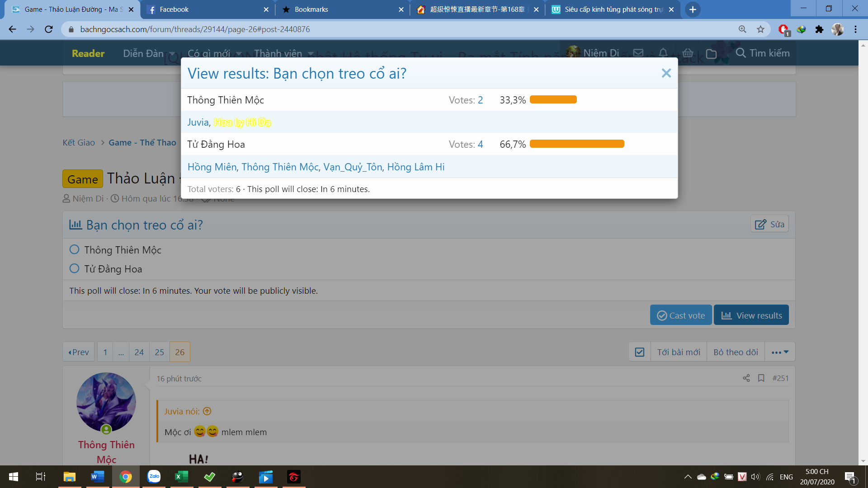Select the Tử Đằng Hoa poll option
Viewport: 868px width, 488px height.
(75, 269)
